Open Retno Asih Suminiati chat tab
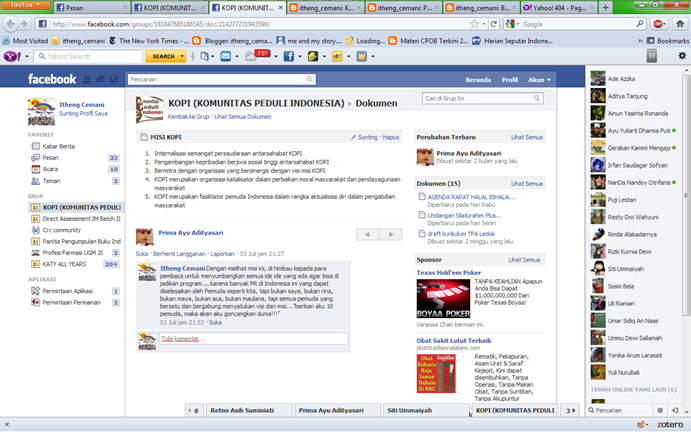Screen dimensions: 691x432 pyautogui.click(x=249, y=410)
